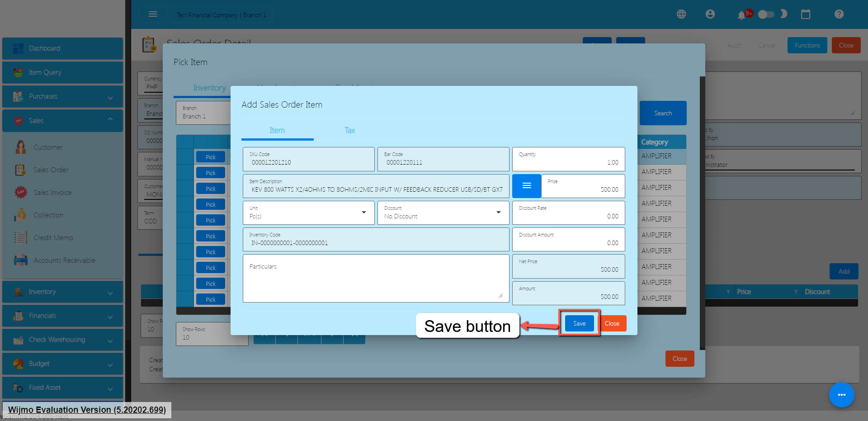Open the globe language icon
868x421 pixels.
pyautogui.click(x=681, y=14)
